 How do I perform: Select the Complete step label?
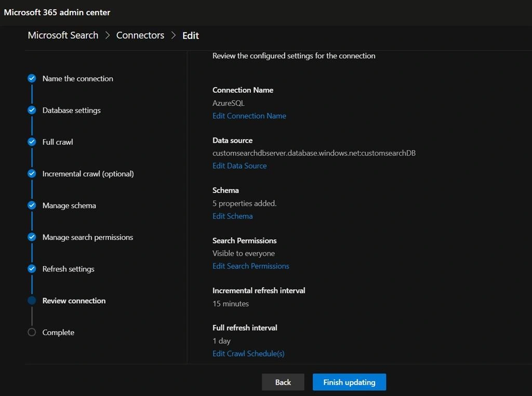coord(58,333)
